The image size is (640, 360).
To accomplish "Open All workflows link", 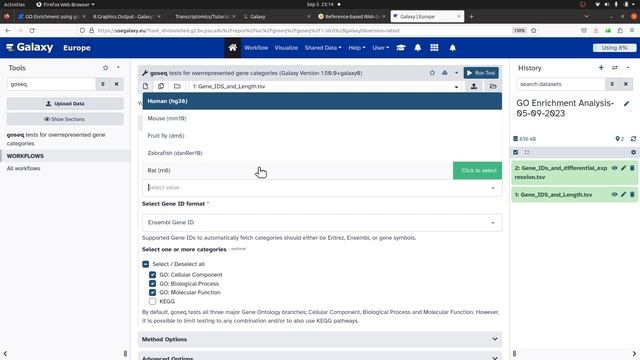I will pos(23,169).
